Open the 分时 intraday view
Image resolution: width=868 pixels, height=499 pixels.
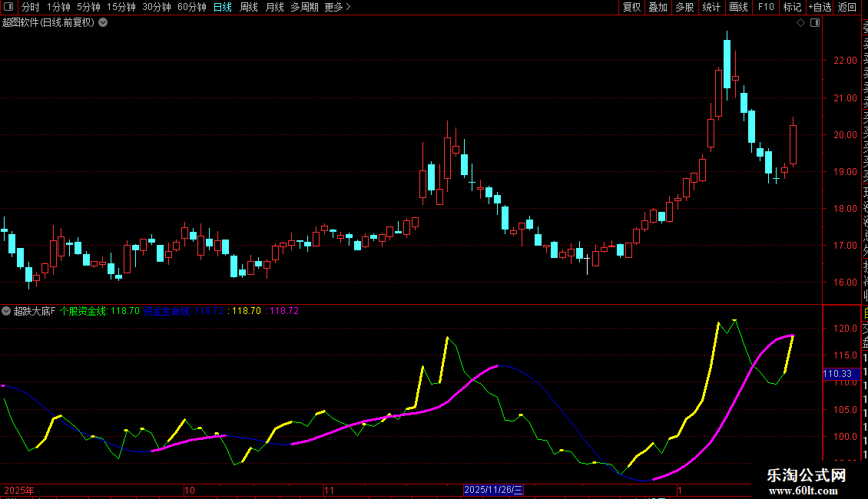click(31, 7)
